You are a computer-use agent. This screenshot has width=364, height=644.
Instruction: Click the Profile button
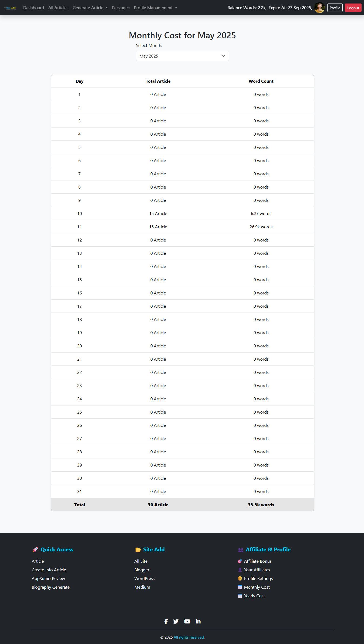coord(335,8)
